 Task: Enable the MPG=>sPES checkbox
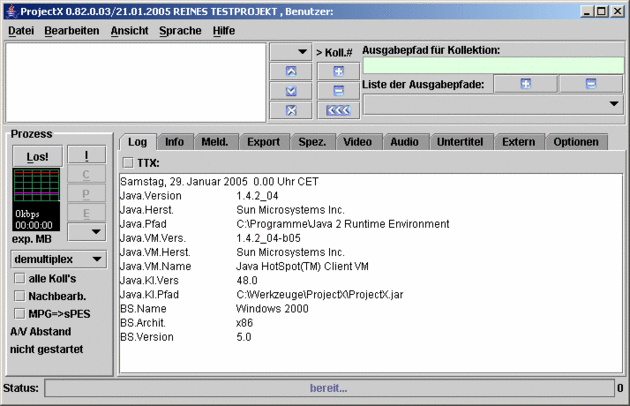[x=19, y=313]
